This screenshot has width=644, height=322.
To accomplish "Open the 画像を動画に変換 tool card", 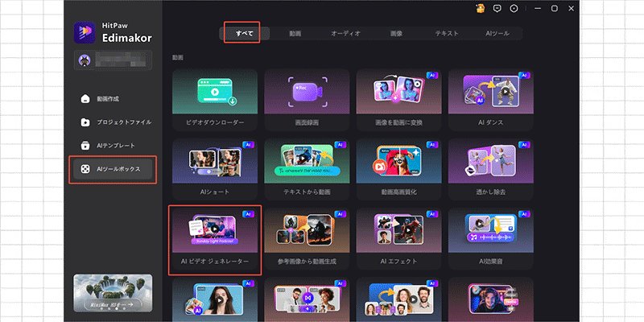I will pyautogui.click(x=398, y=100).
